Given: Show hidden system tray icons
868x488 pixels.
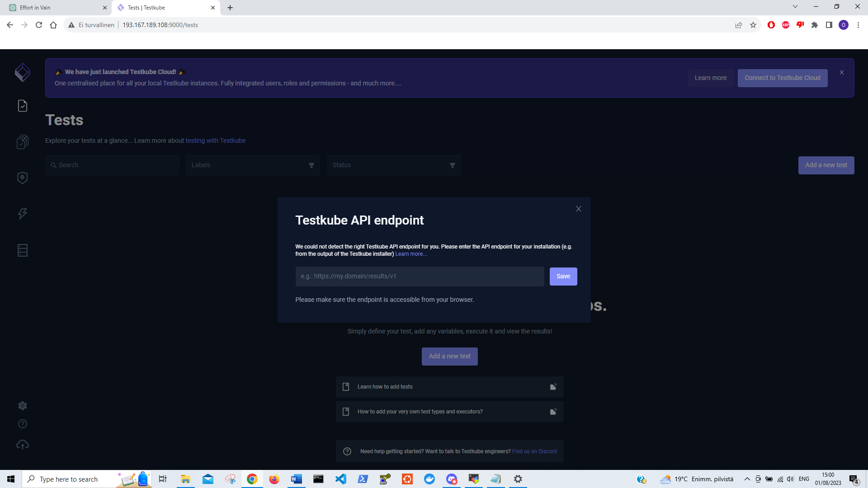Looking at the screenshot, I should click(747, 479).
